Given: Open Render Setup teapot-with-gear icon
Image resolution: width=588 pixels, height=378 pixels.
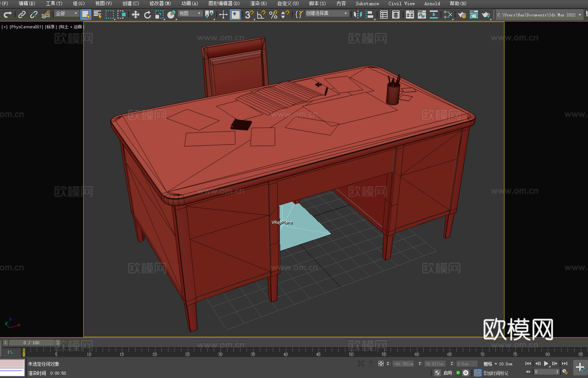Looking at the screenshot, I should tap(462, 14).
